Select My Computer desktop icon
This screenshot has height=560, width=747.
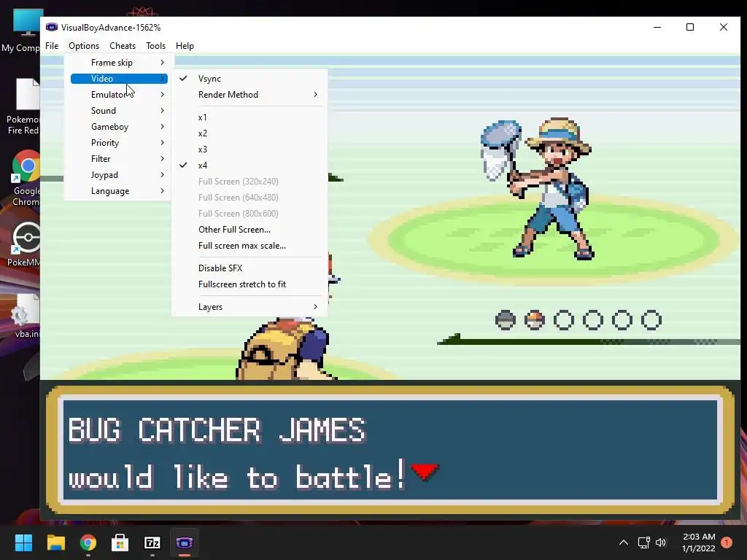21,31
